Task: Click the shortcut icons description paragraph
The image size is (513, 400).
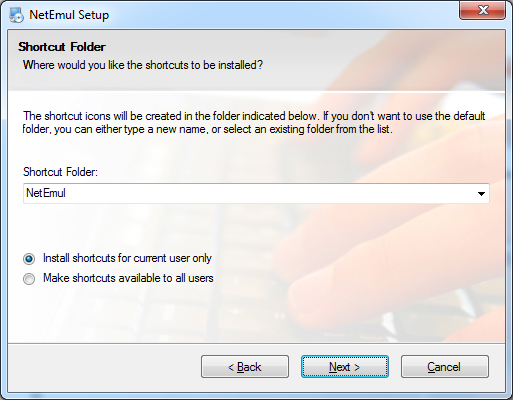Action: (x=254, y=123)
